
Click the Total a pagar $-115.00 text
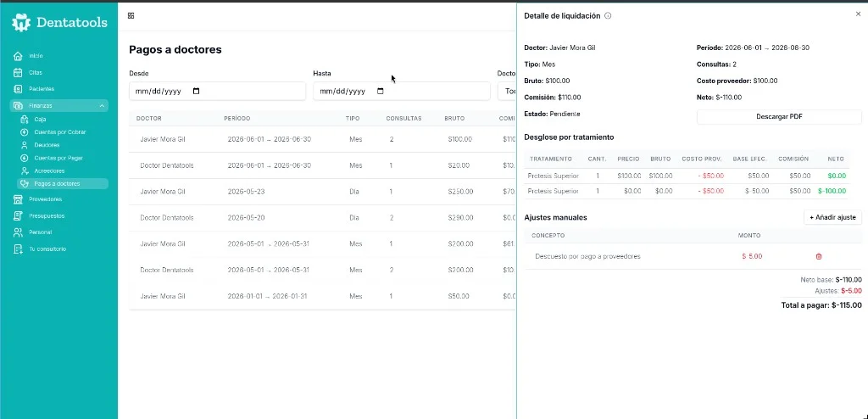point(821,305)
